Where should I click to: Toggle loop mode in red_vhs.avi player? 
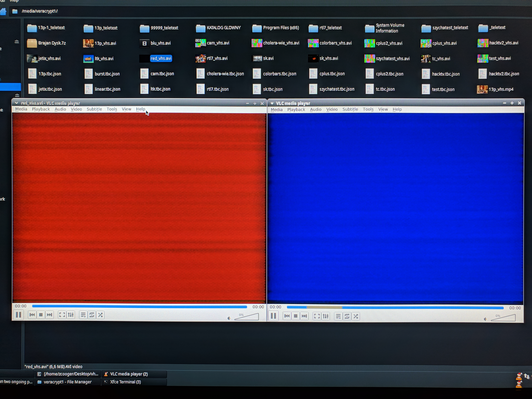[92, 315]
